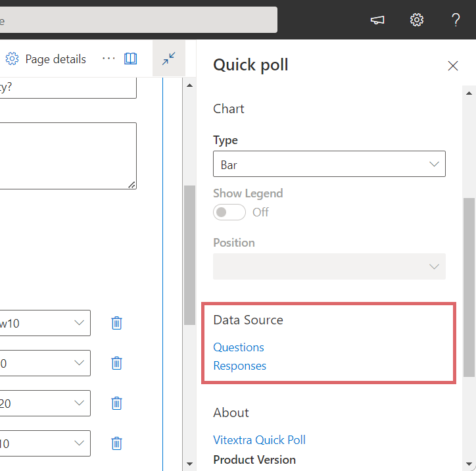Click the Data Source heading
Screen dimensions: 476x471
click(248, 320)
